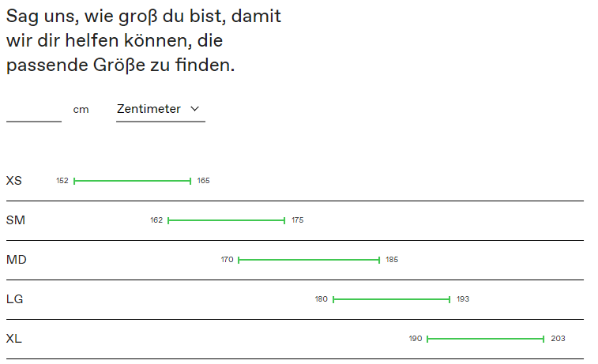Click the 170 minimum value of MD
The height and width of the screenshot is (364, 598).
pos(227,260)
